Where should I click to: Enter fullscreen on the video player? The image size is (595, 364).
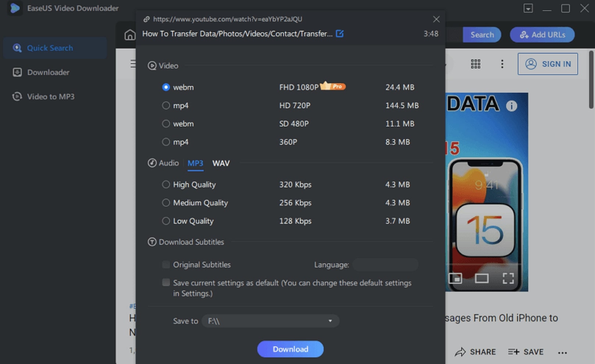pos(508,278)
